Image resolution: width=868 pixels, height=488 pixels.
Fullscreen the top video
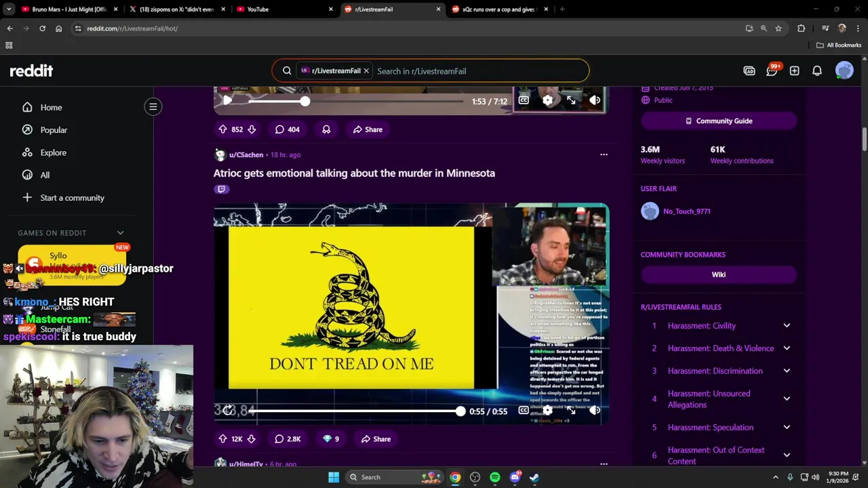(x=571, y=100)
